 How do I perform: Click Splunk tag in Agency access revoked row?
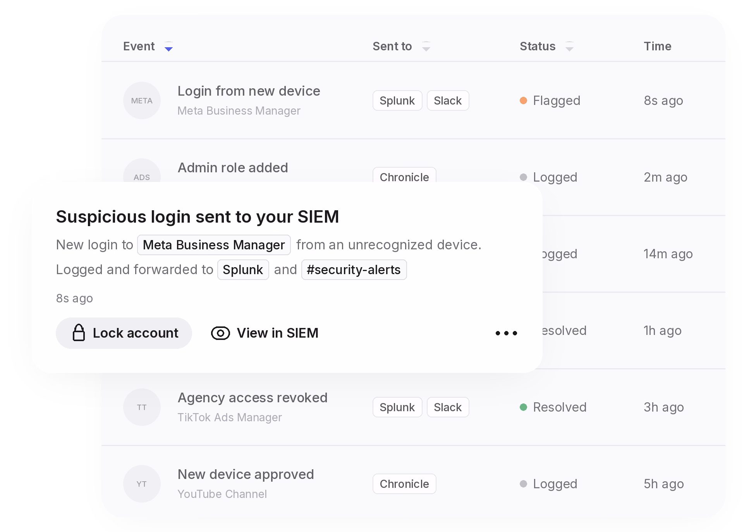(x=397, y=407)
